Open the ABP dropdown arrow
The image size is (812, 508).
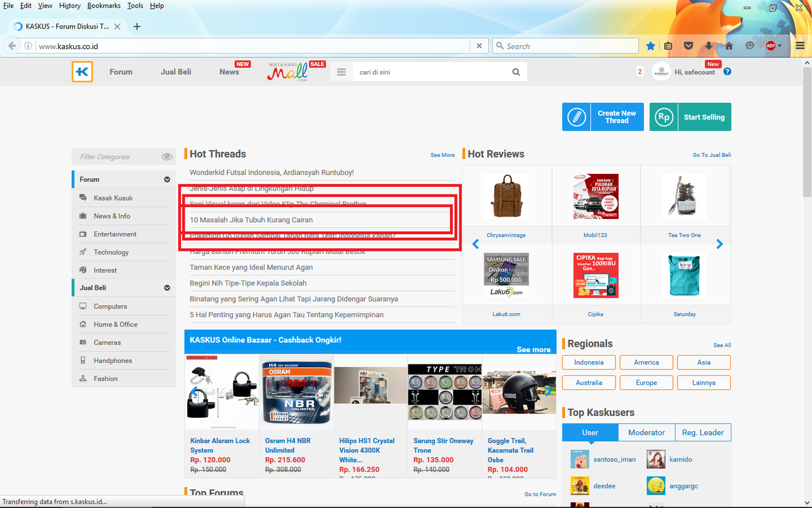click(780, 46)
